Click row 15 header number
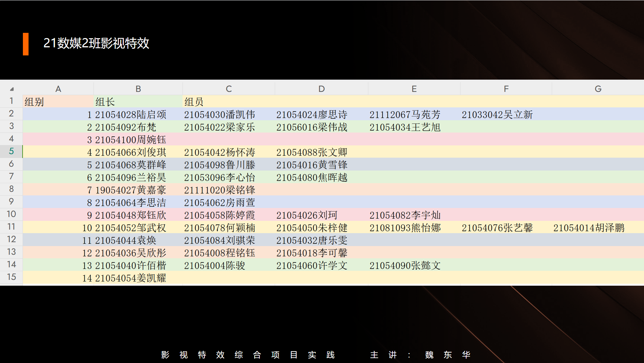Image resolution: width=644 pixels, height=363 pixels. pos(11,277)
